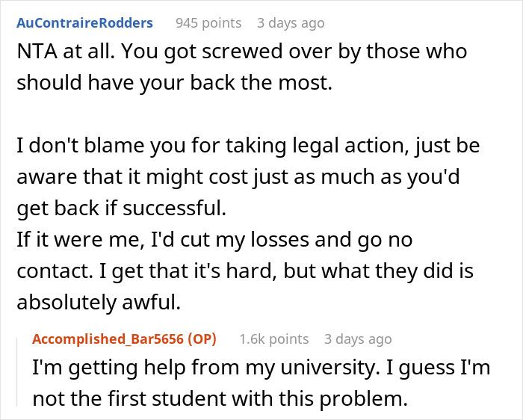Click the top comment's 3 days ago timestamp
The height and width of the screenshot is (420, 523).
pos(291,23)
